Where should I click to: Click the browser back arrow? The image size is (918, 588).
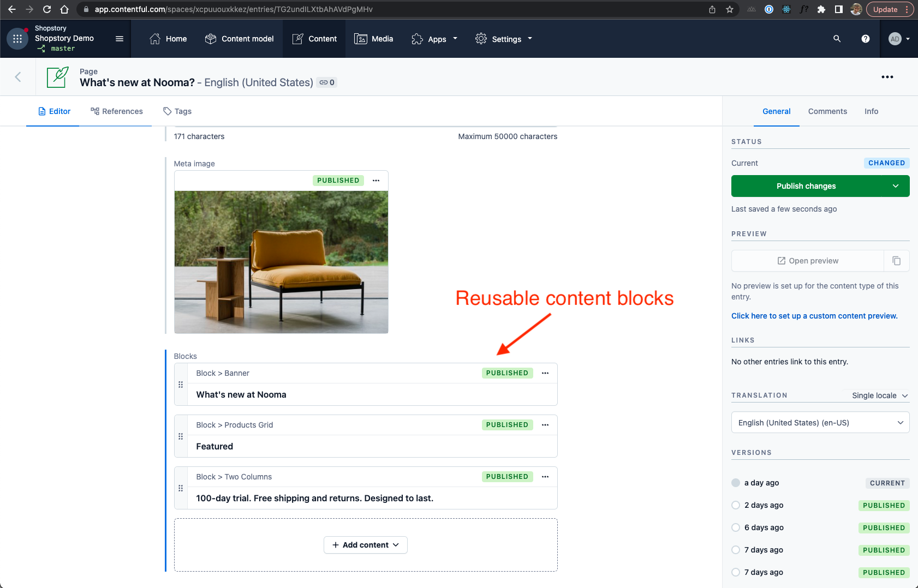[x=11, y=9]
